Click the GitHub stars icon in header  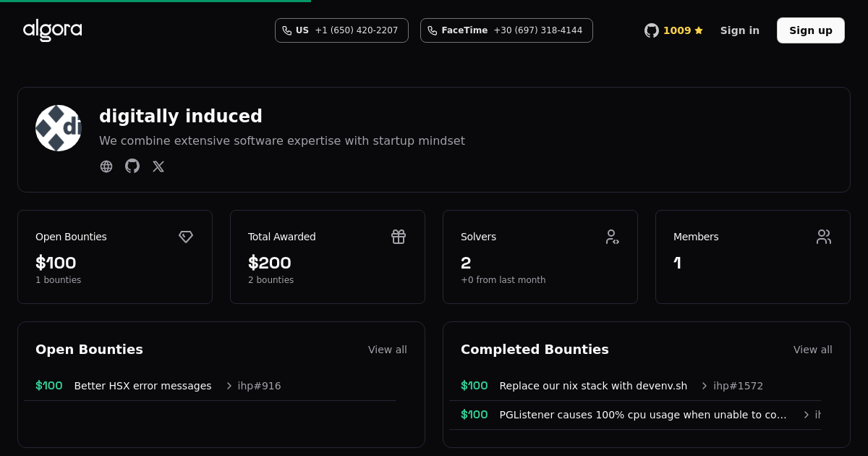652,30
